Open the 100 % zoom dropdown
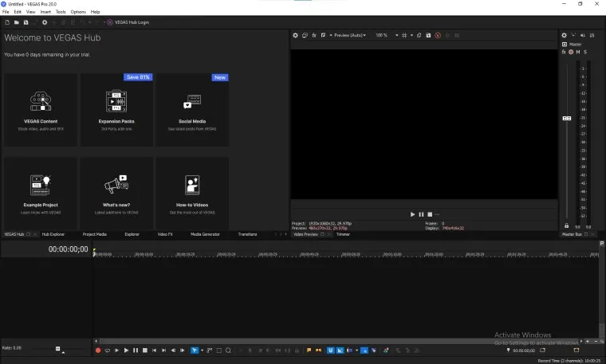The image size is (606, 364). pos(387,35)
